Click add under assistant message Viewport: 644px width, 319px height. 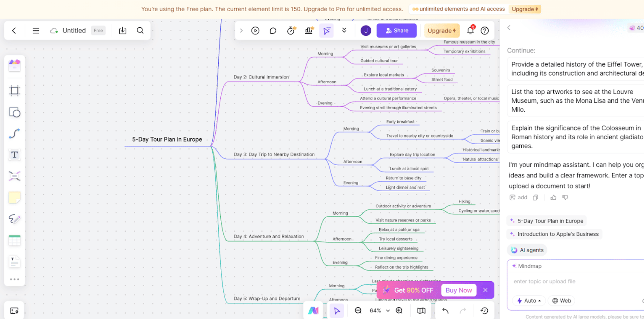pyautogui.click(x=518, y=198)
